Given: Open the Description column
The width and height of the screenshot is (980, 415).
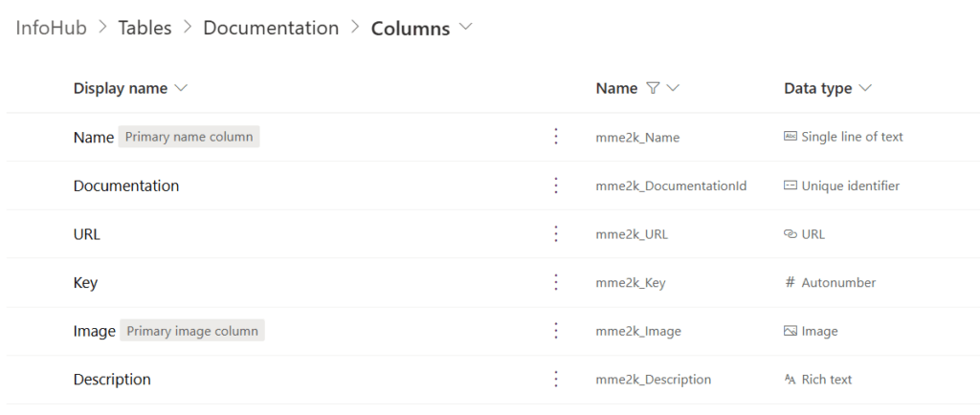Looking at the screenshot, I should coord(112,380).
